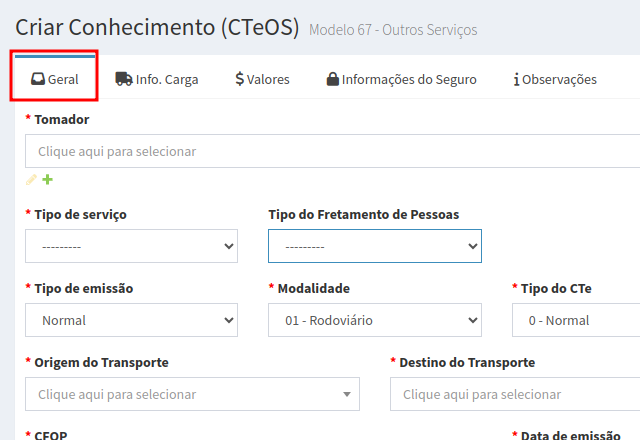This screenshot has height=440, width=640.
Task: Click the pencil edit icon below Tomador
Action: click(31, 180)
